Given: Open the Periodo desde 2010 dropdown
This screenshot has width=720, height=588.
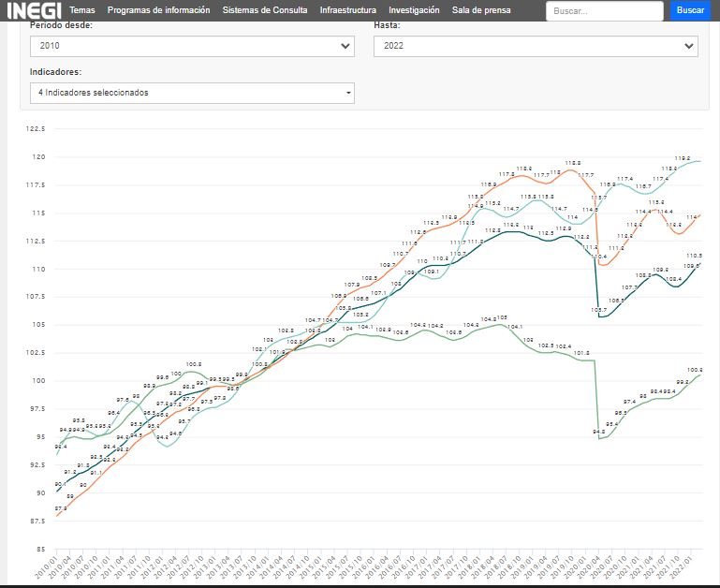Looking at the screenshot, I should 192,46.
